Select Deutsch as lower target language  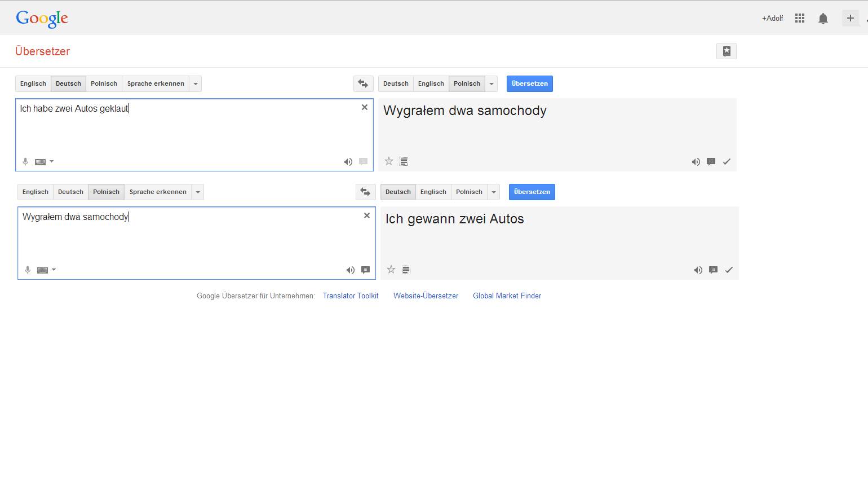click(398, 192)
